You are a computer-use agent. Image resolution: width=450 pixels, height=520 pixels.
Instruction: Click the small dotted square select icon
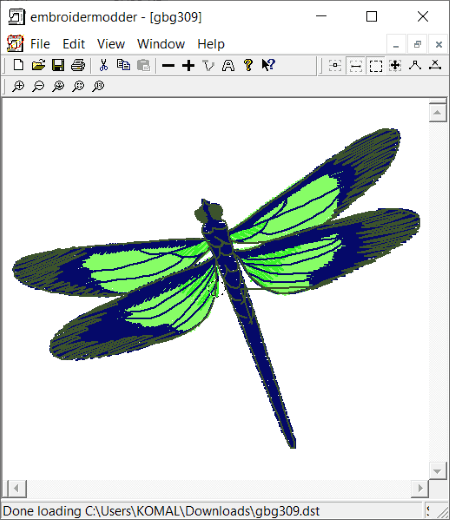335,65
